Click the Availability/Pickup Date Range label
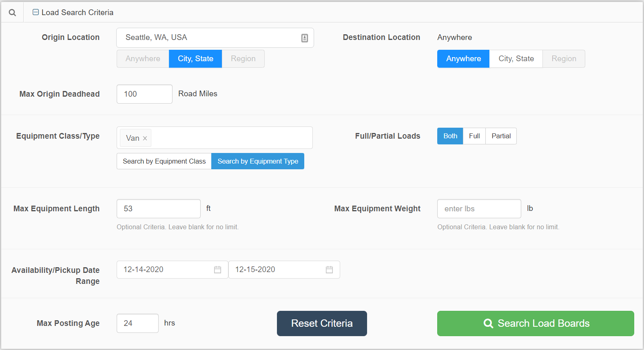The height and width of the screenshot is (350, 644). [x=55, y=275]
